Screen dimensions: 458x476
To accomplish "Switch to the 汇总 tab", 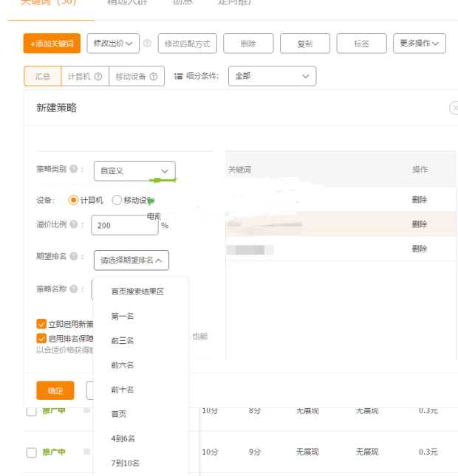I will coord(42,77).
